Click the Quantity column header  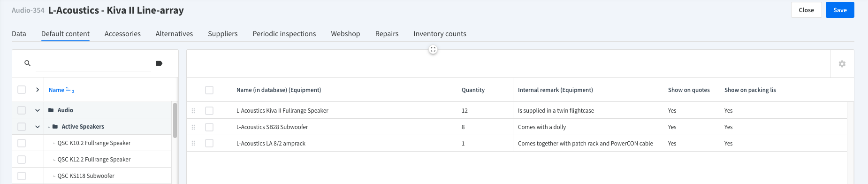click(x=473, y=90)
